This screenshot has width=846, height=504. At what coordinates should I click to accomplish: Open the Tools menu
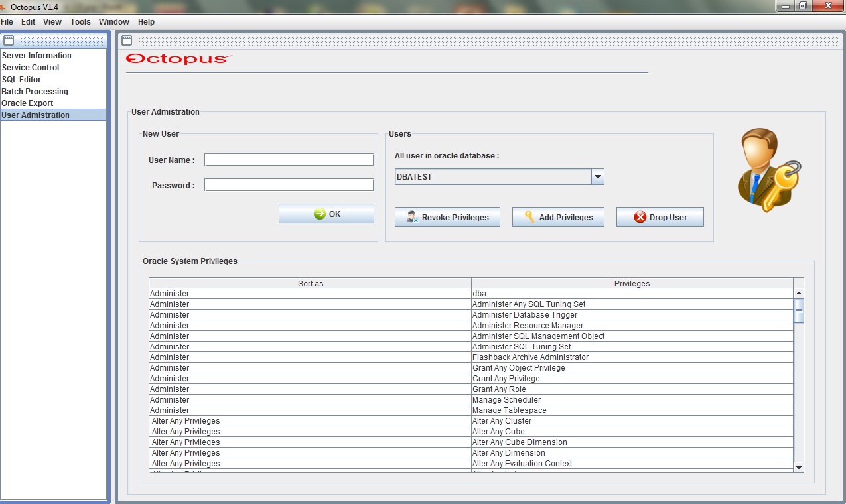point(80,22)
